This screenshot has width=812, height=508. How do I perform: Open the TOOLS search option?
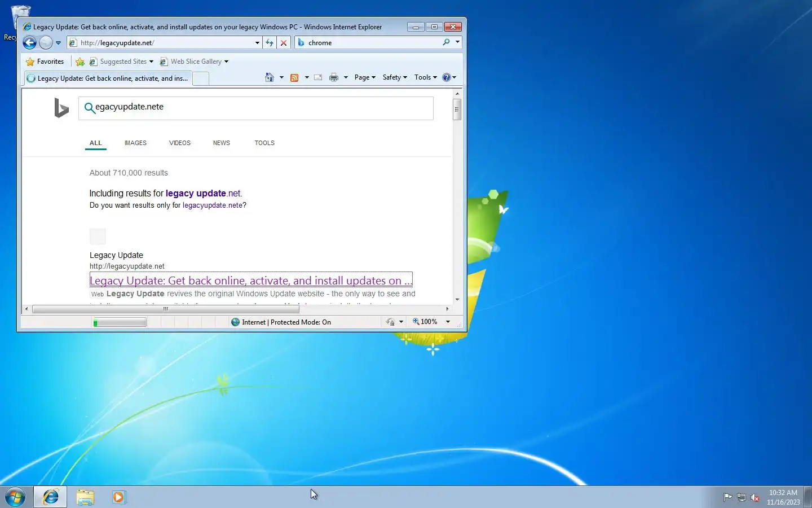pos(264,143)
